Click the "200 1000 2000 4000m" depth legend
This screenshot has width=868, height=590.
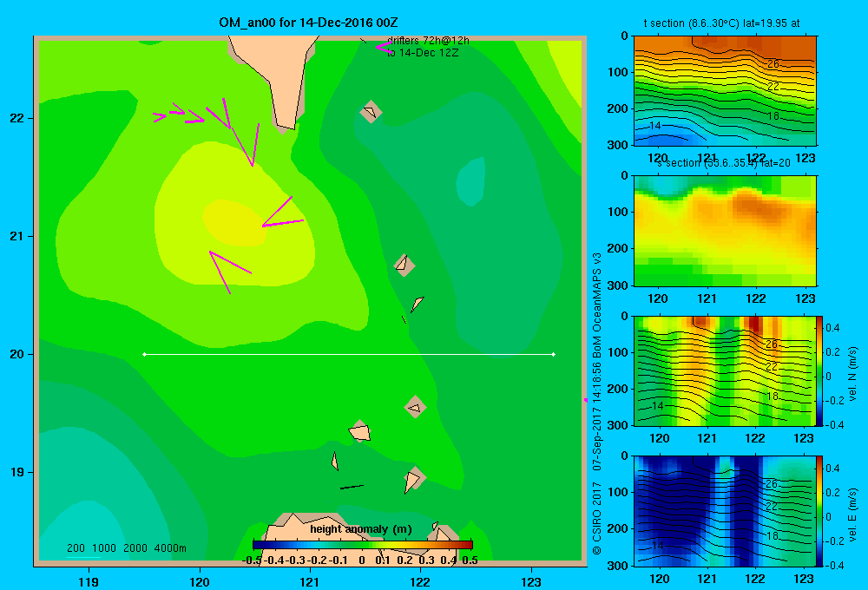coord(127,548)
